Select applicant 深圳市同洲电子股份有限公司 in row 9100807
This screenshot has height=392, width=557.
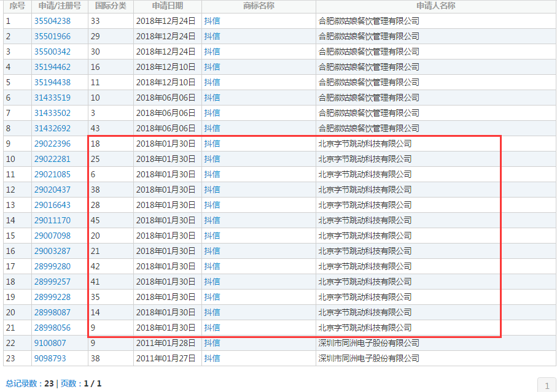click(x=368, y=343)
